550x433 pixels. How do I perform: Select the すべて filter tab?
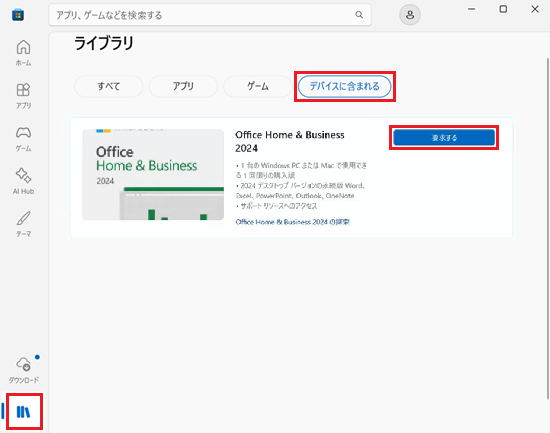(109, 86)
